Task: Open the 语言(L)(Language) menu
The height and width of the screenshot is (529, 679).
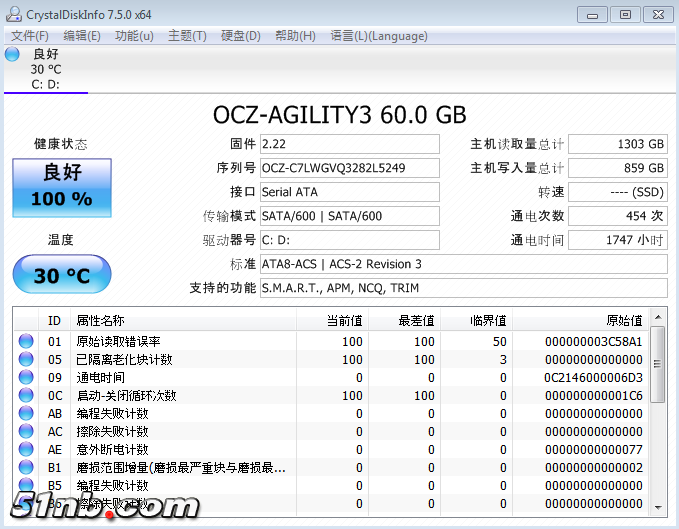Action: [x=379, y=36]
